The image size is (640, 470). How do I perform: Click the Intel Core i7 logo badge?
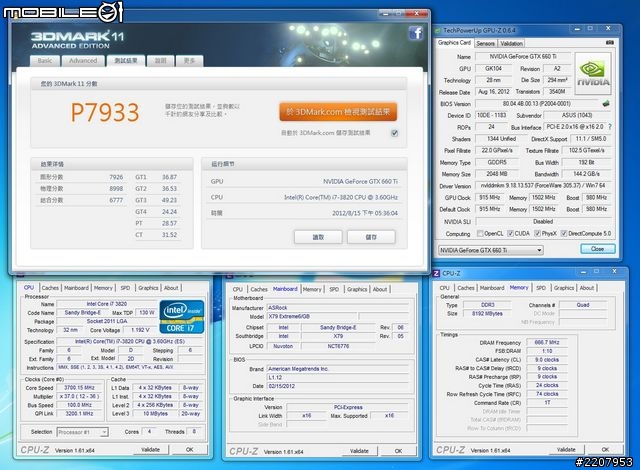182,317
